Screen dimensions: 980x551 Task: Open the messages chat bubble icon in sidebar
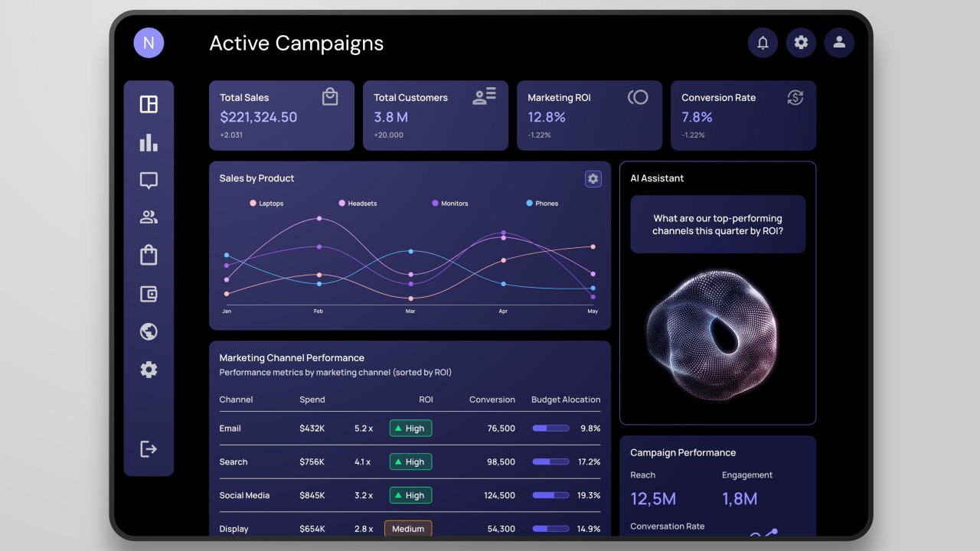149,180
